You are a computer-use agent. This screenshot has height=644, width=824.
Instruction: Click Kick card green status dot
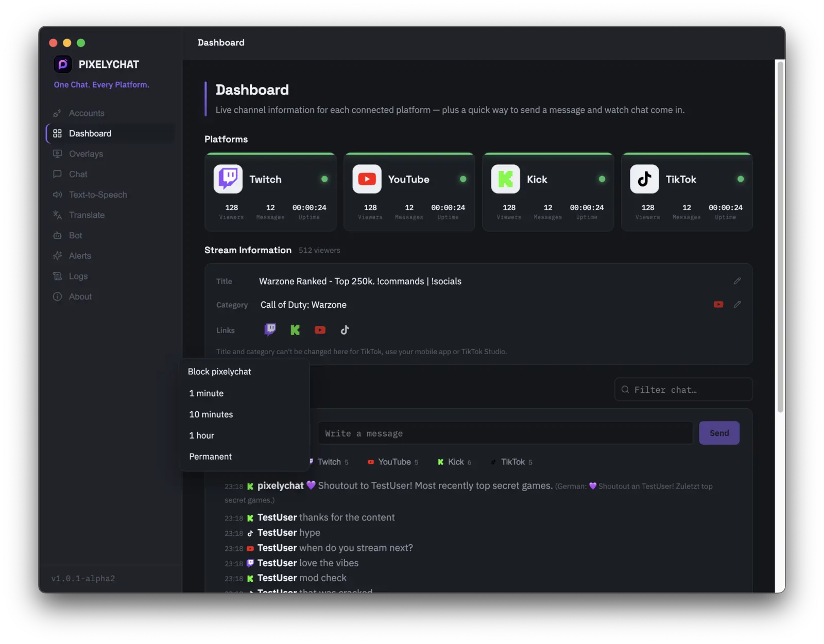602,179
